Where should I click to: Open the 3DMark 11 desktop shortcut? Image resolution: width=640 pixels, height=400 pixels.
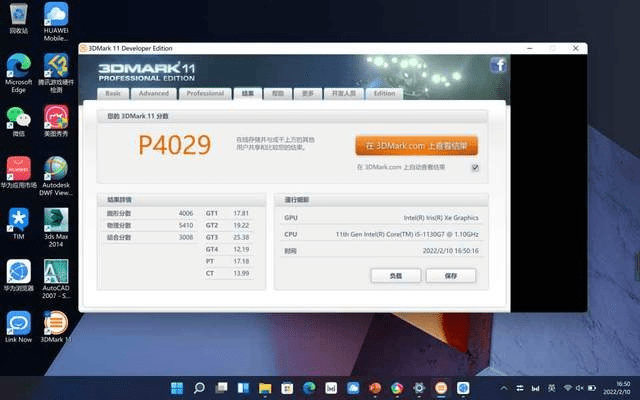point(56,323)
